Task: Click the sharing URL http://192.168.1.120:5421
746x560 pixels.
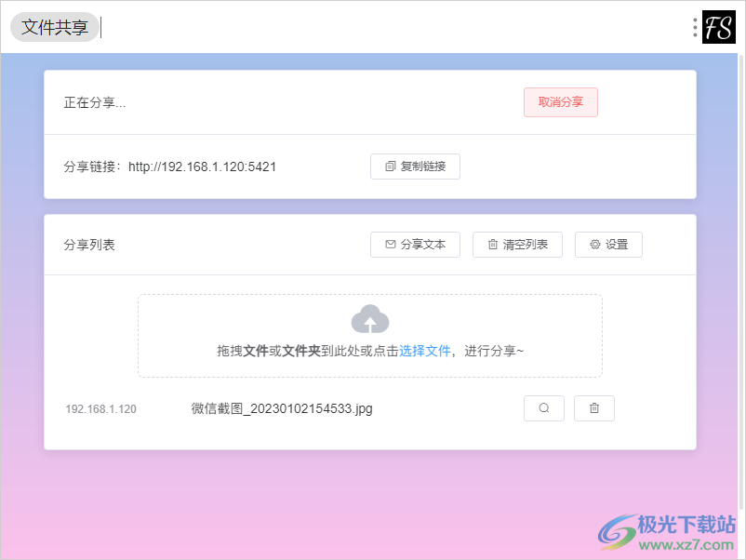Action: point(202,167)
